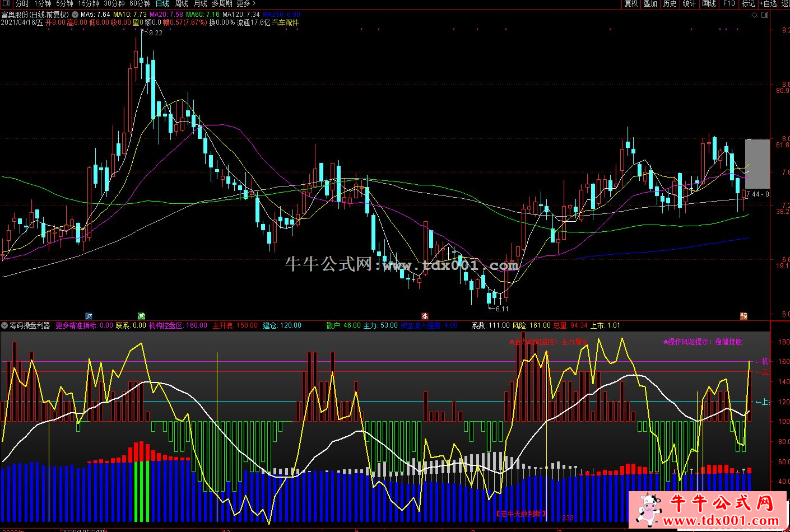The width and height of the screenshot is (790, 532).
Task: Switch to 5分钟 period
Action: point(64,3)
